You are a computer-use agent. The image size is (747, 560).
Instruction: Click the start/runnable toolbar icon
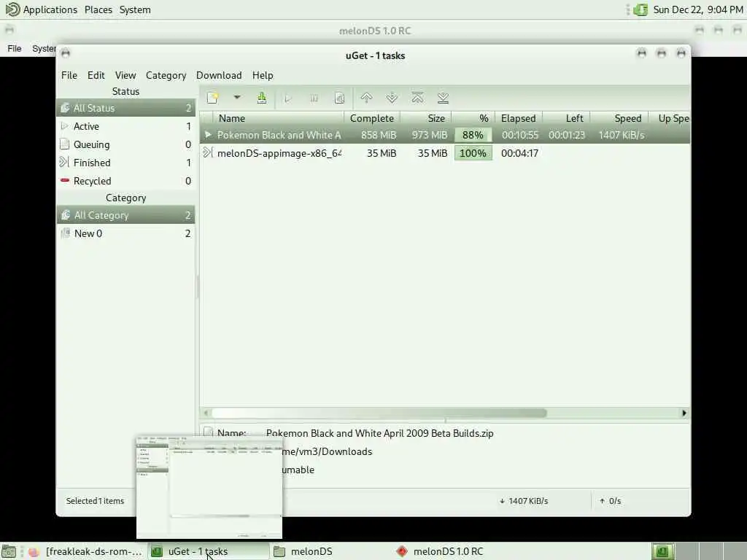point(287,98)
